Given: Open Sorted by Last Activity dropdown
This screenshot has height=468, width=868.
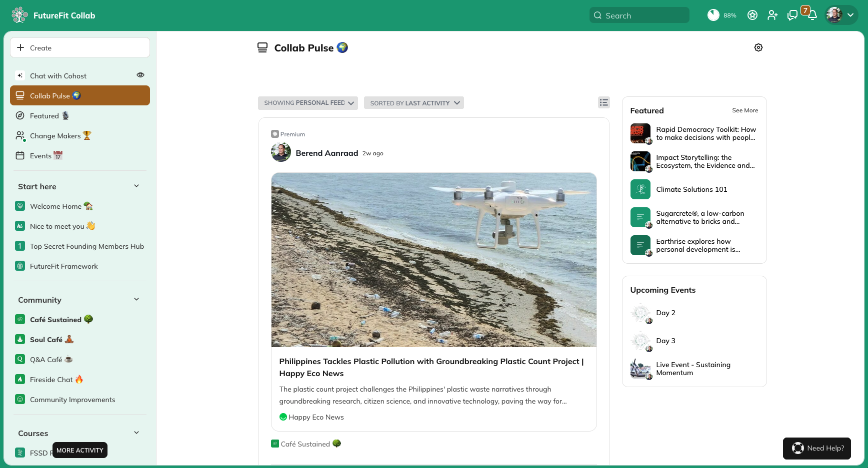Looking at the screenshot, I should pyautogui.click(x=414, y=103).
